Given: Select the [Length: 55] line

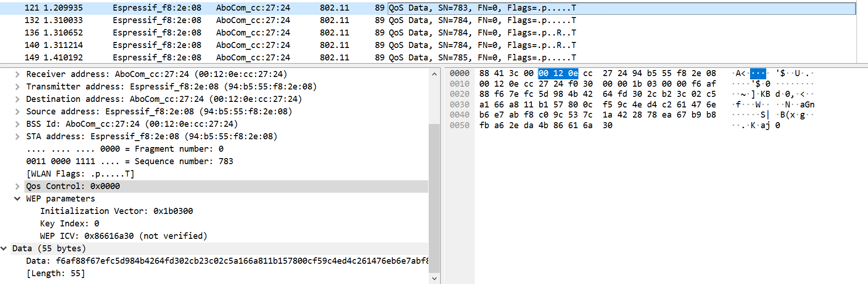Looking at the screenshot, I should 56,273.
